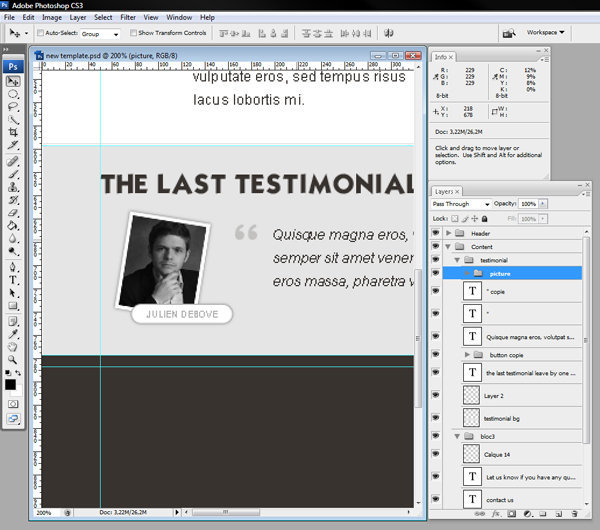Select the History Brush tool
600x530 pixels.
pos(13,200)
